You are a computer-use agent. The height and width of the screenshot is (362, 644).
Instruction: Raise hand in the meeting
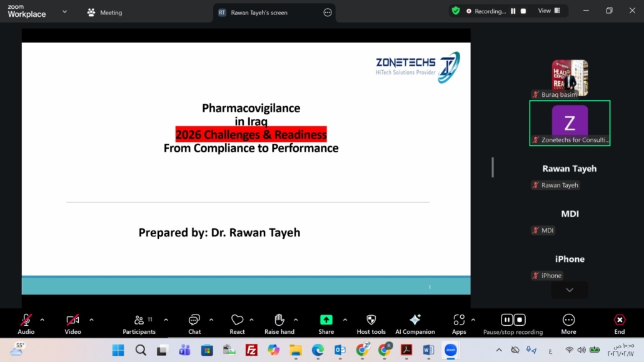pos(279,324)
